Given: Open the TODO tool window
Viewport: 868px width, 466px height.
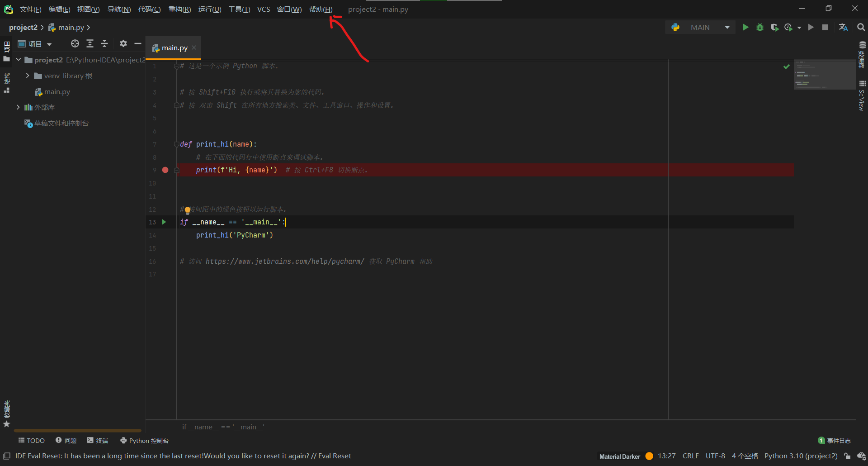Looking at the screenshot, I should pyautogui.click(x=32, y=441).
